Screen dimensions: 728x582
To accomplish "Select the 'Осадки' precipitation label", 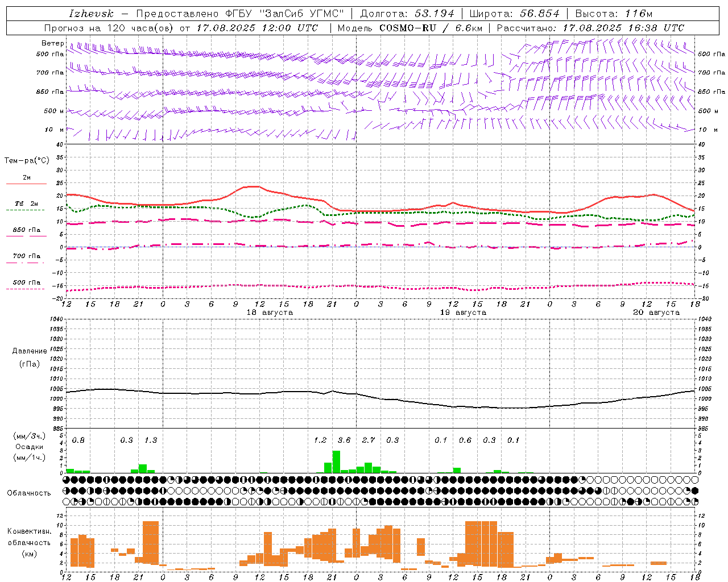I will tap(30, 447).
